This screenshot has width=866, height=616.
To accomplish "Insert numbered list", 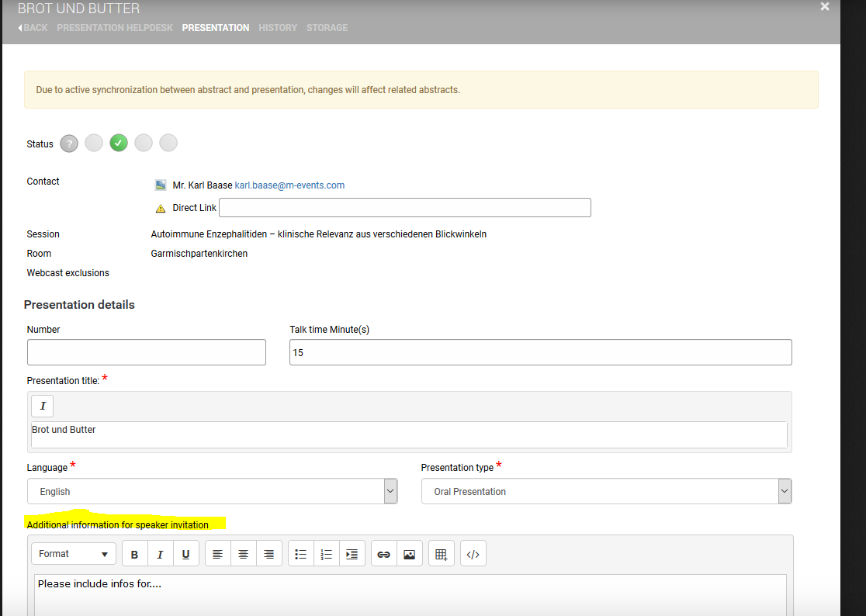I will [x=327, y=554].
